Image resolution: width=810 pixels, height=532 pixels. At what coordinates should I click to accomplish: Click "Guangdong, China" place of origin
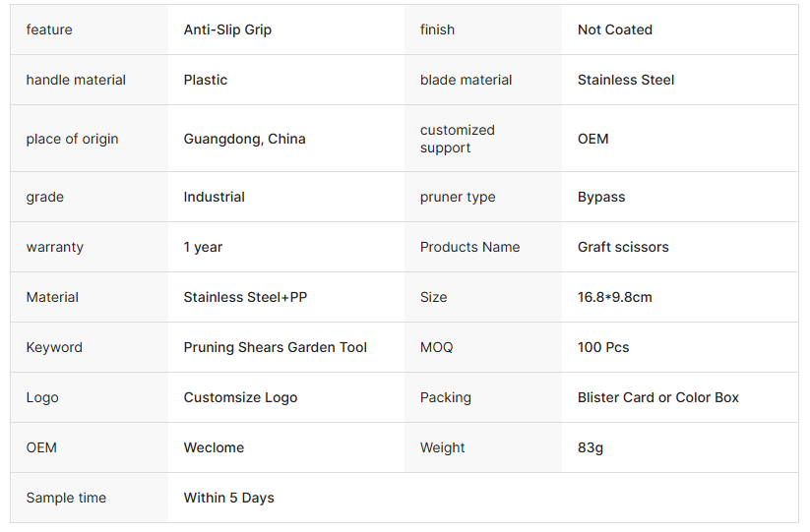244,139
